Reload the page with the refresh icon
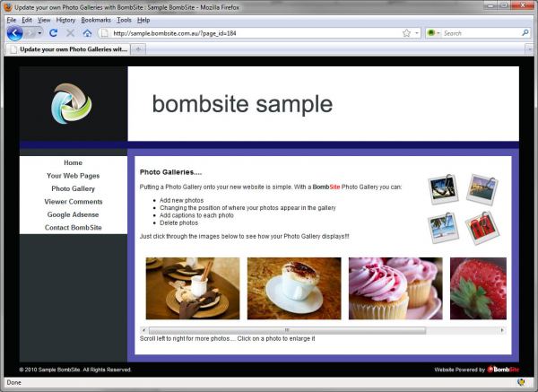538x392 pixels. (x=53, y=33)
